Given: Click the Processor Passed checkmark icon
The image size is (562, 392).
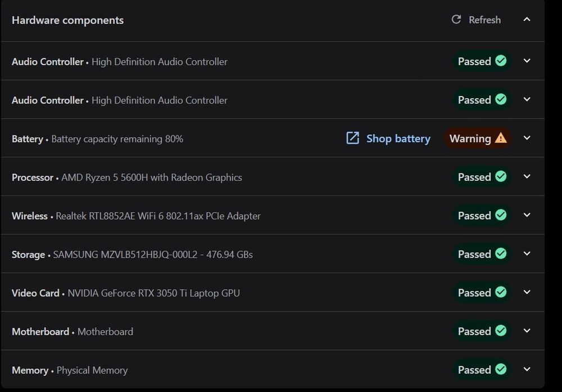Looking at the screenshot, I should tap(501, 177).
